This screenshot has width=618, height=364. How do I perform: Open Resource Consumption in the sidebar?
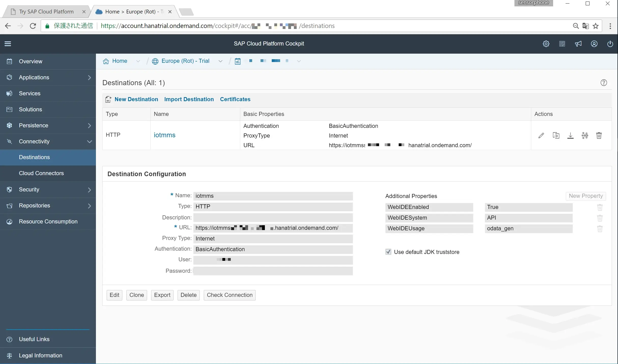click(x=48, y=222)
